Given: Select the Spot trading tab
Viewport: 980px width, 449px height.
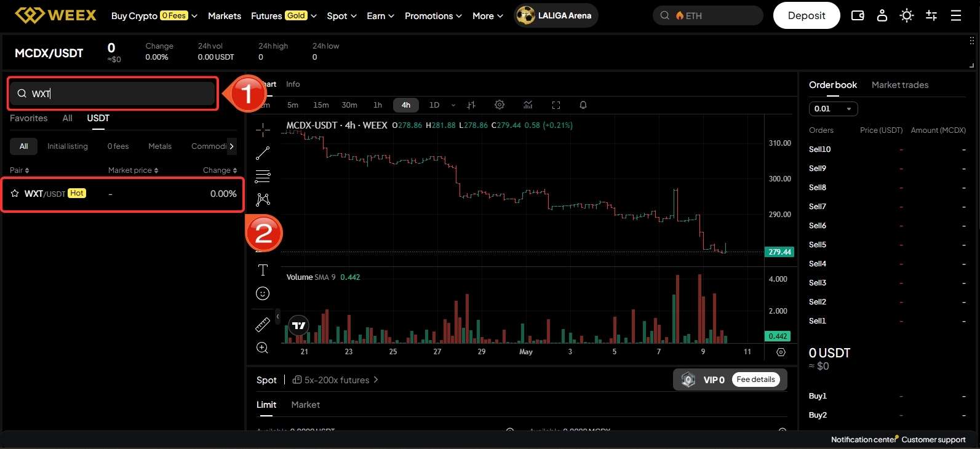Looking at the screenshot, I should [x=266, y=380].
